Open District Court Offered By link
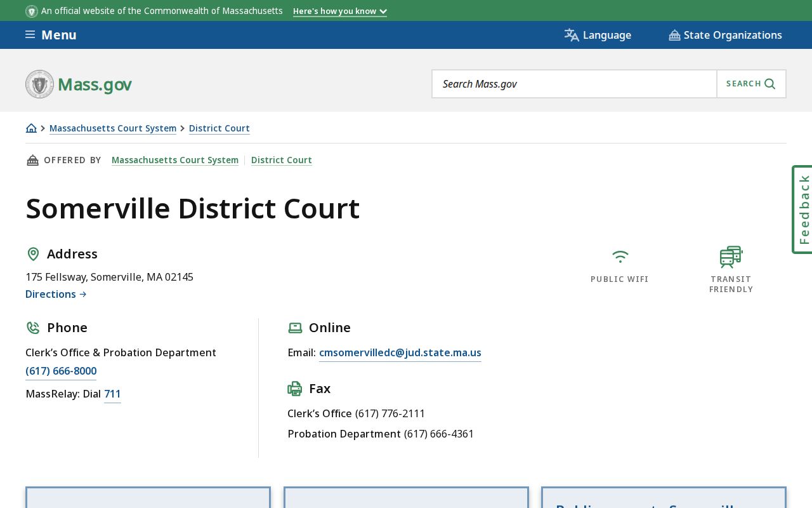The image size is (812, 508). coord(282,160)
